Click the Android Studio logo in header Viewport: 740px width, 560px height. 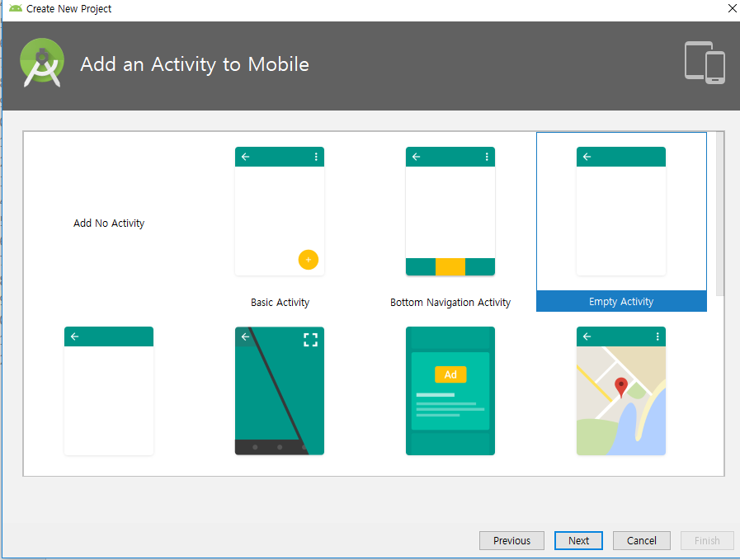[42, 63]
